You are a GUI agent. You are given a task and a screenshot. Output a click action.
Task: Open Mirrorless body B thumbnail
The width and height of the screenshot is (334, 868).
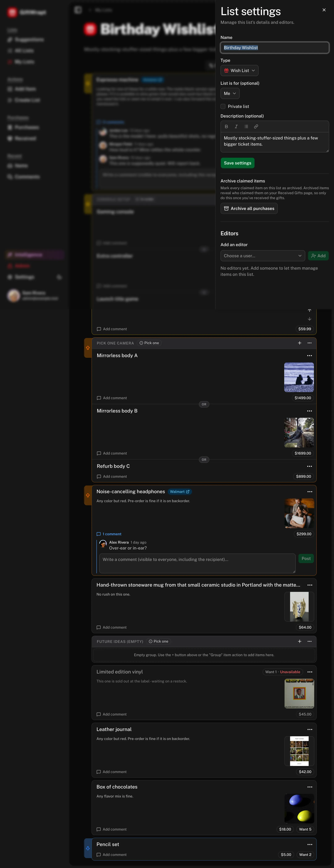click(299, 433)
